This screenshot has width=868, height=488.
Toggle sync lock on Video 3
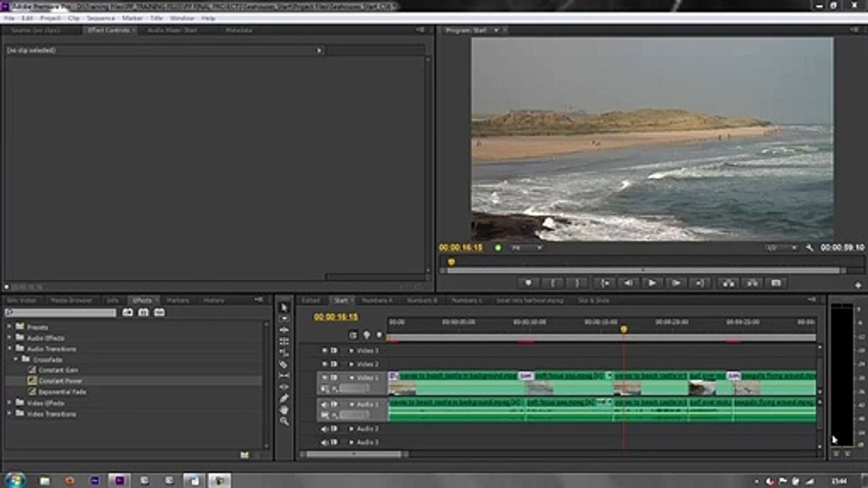tap(334, 350)
